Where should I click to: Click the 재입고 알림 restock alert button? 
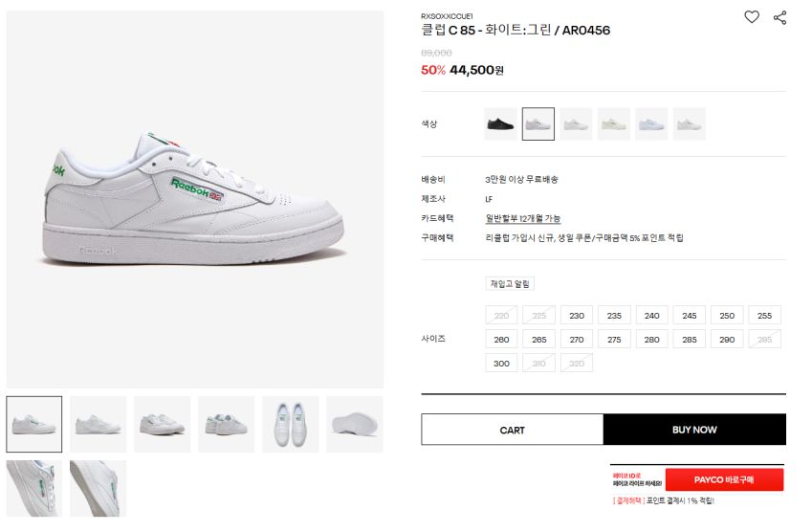pos(510,283)
